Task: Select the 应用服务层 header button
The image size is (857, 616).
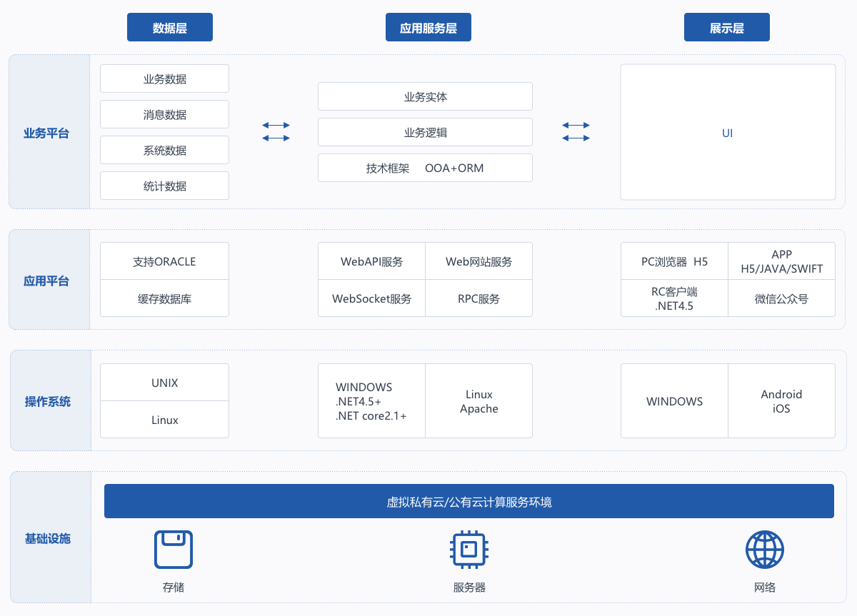Action: pyautogui.click(x=428, y=28)
